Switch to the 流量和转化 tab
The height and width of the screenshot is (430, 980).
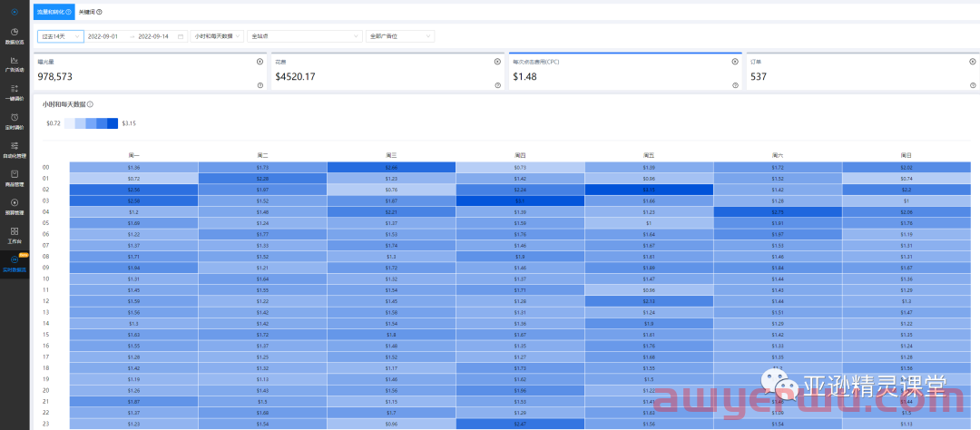pos(54,12)
